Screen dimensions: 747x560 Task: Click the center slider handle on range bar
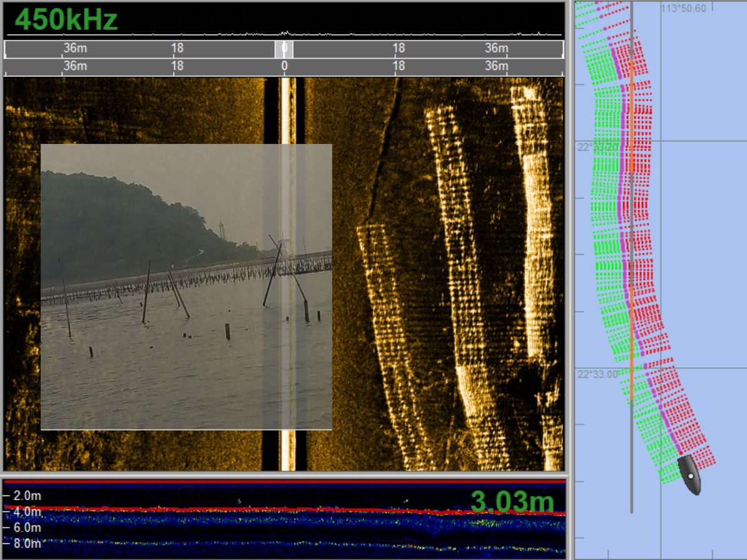pos(284,49)
